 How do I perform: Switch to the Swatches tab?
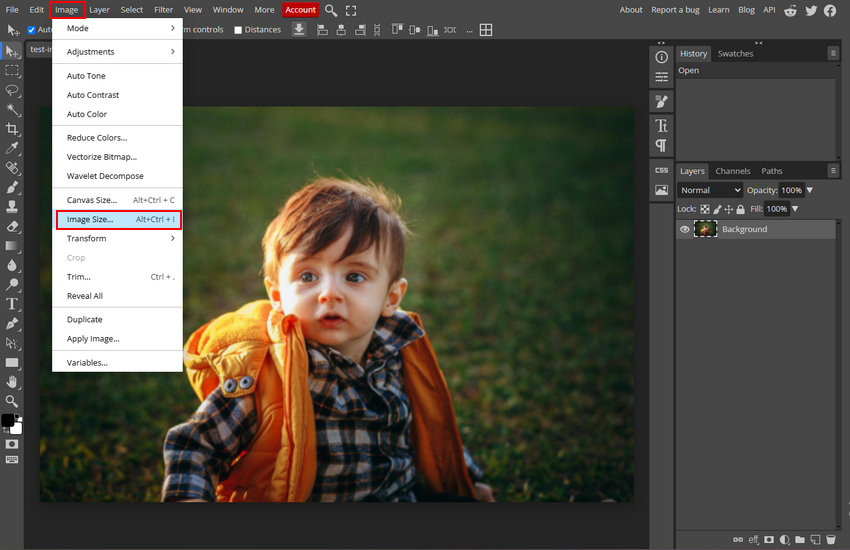(735, 54)
